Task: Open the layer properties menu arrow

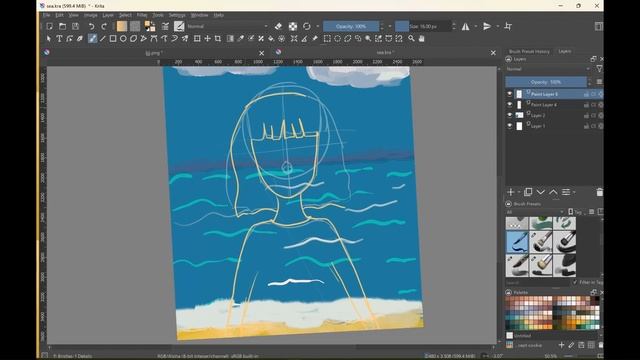Action: click(x=574, y=192)
